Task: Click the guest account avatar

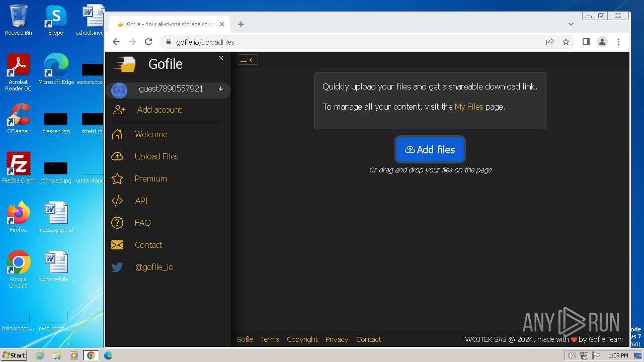Action: (119, 90)
